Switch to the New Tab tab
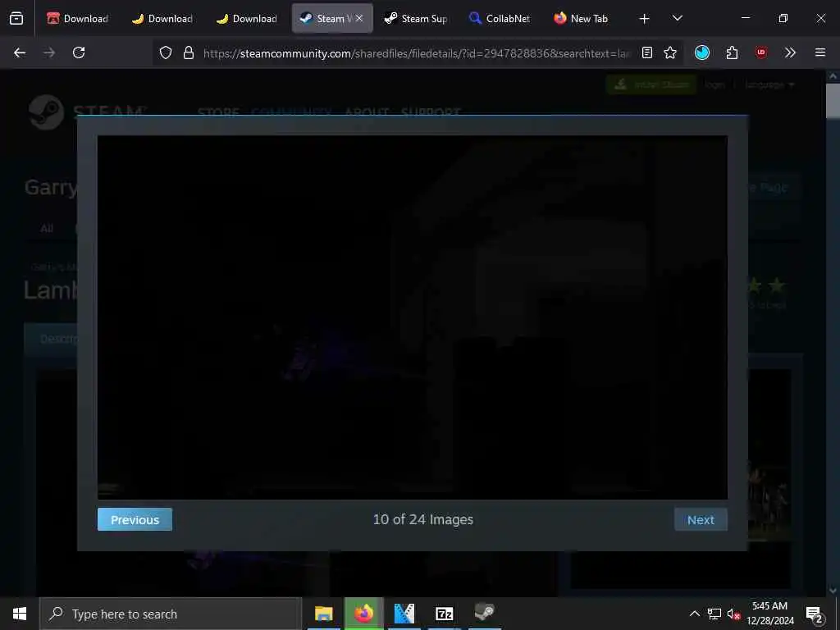 [x=582, y=18]
